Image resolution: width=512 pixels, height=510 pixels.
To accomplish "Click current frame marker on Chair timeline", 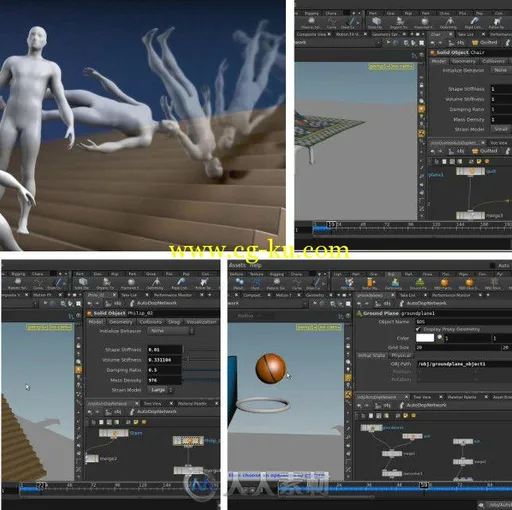I will click(x=331, y=225).
